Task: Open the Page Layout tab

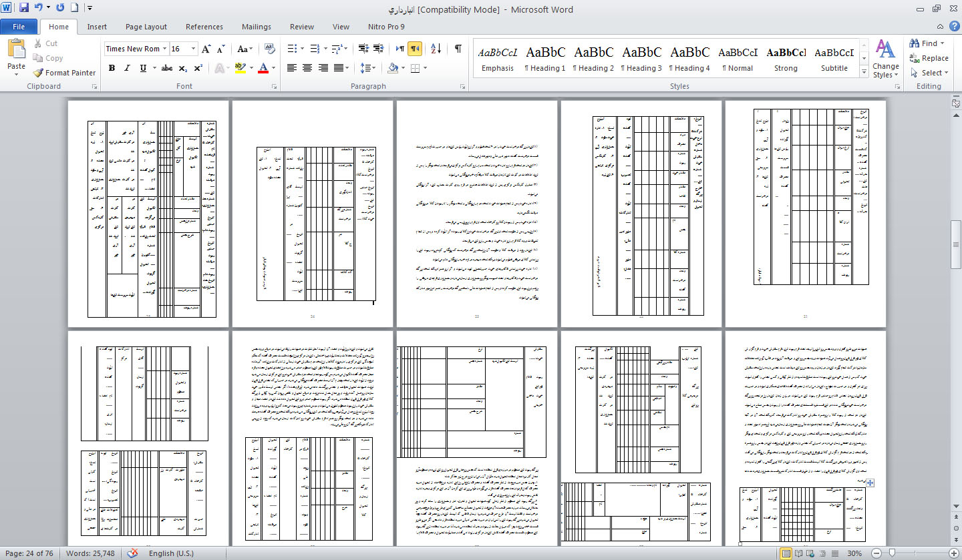Action: 146,27
